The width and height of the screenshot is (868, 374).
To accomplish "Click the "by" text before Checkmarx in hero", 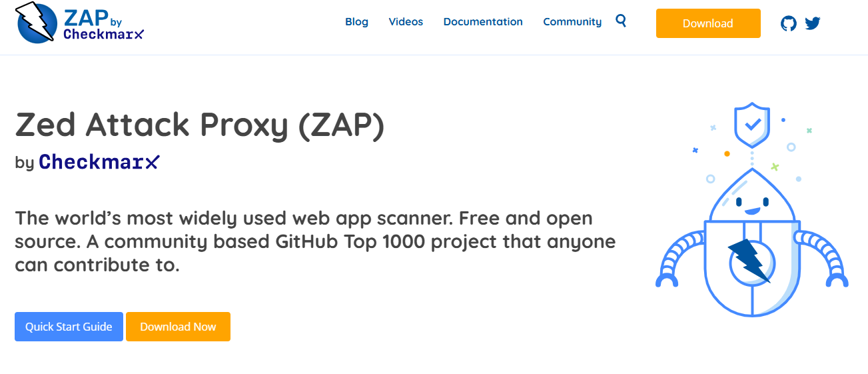I will 25,163.
